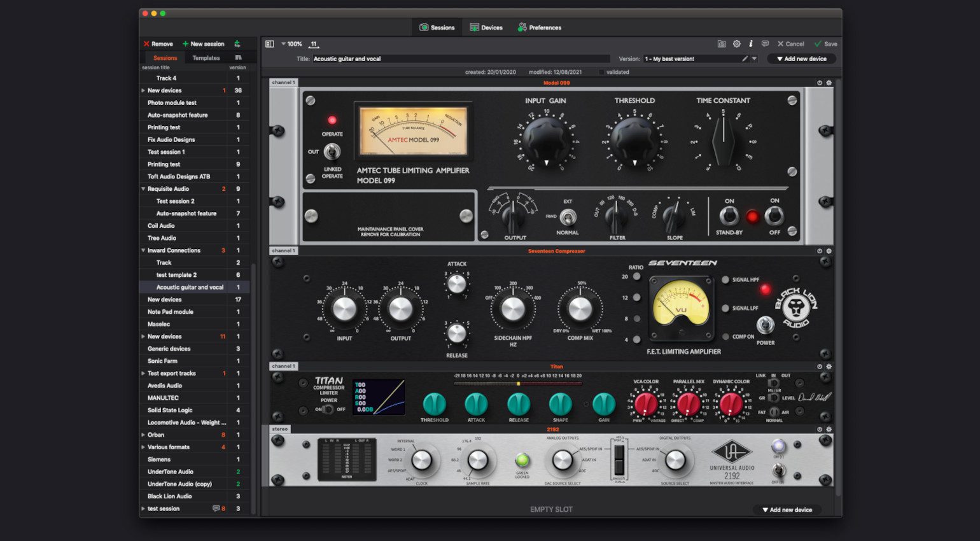Collapse the Requisite Audio session group
Viewport: 980px width, 541px height.
143,189
